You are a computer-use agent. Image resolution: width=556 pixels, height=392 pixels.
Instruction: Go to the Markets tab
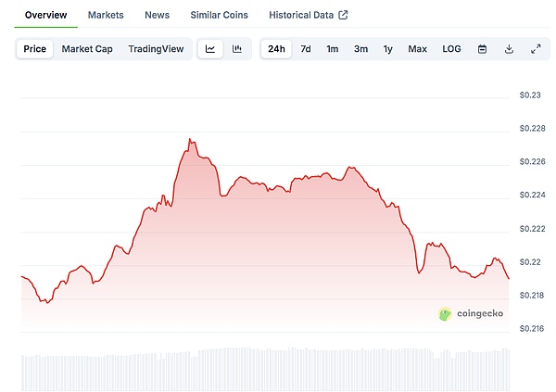click(106, 15)
